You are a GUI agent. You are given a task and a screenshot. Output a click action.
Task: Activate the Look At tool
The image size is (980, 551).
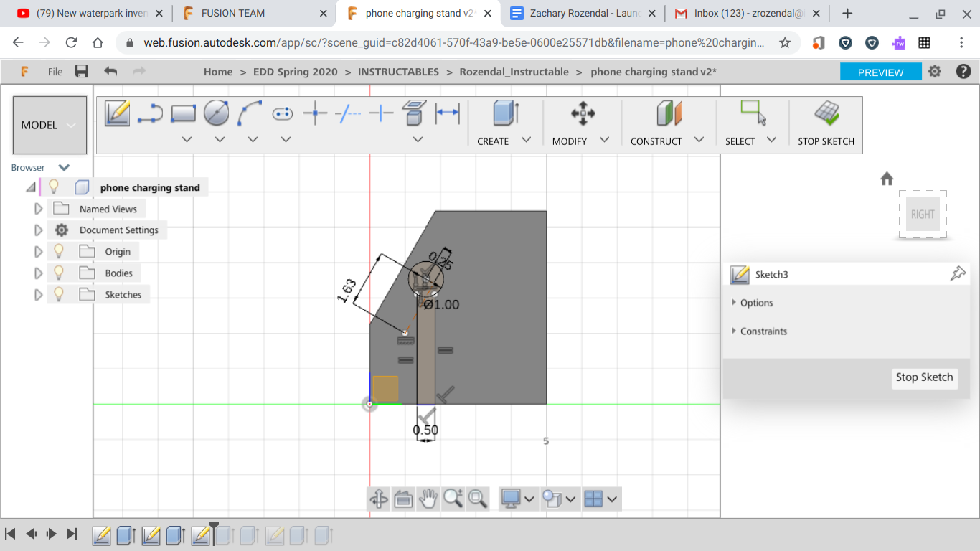coord(403,499)
